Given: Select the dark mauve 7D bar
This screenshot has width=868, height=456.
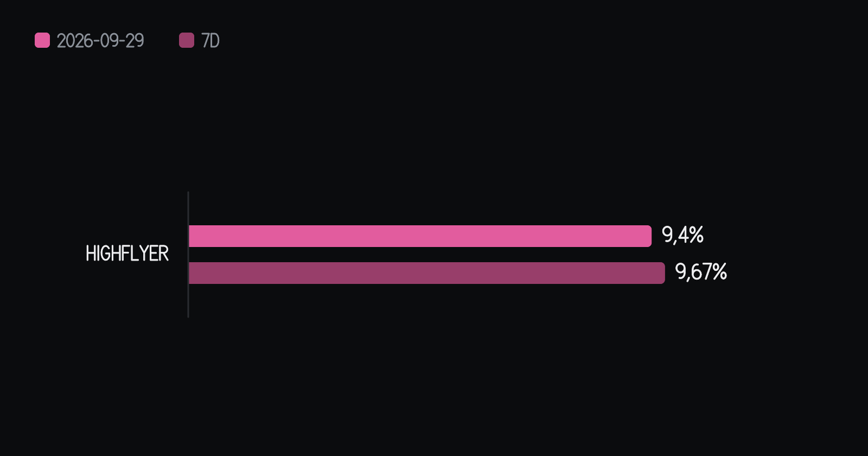Looking at the screenshot, I should coord(427,273).
